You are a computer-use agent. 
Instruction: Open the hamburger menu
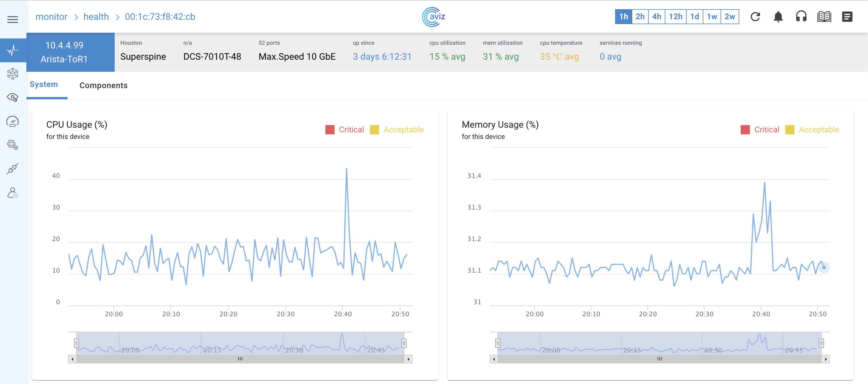pyautogui.click(x=12, y=20)
